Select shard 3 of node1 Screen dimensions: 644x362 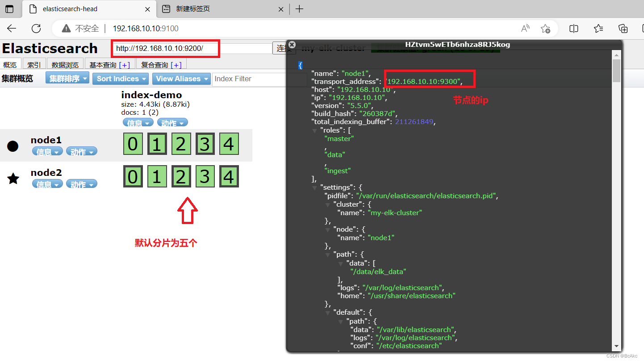pyautogui.click(x=205, y=144)
